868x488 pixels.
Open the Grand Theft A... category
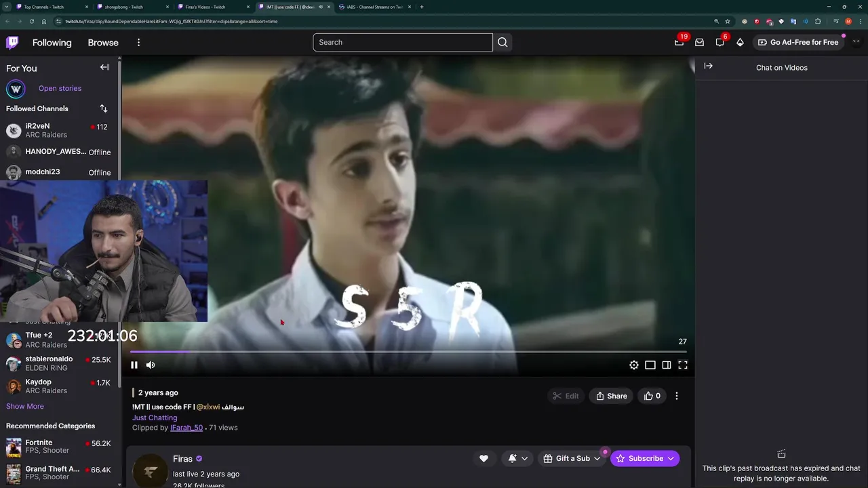58,472
